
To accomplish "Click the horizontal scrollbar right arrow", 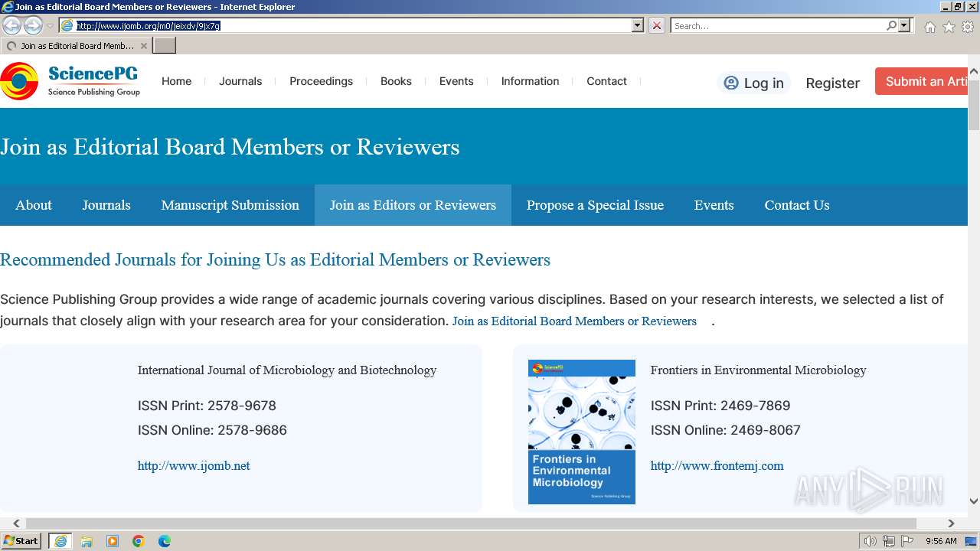I will tap(951, 523).
